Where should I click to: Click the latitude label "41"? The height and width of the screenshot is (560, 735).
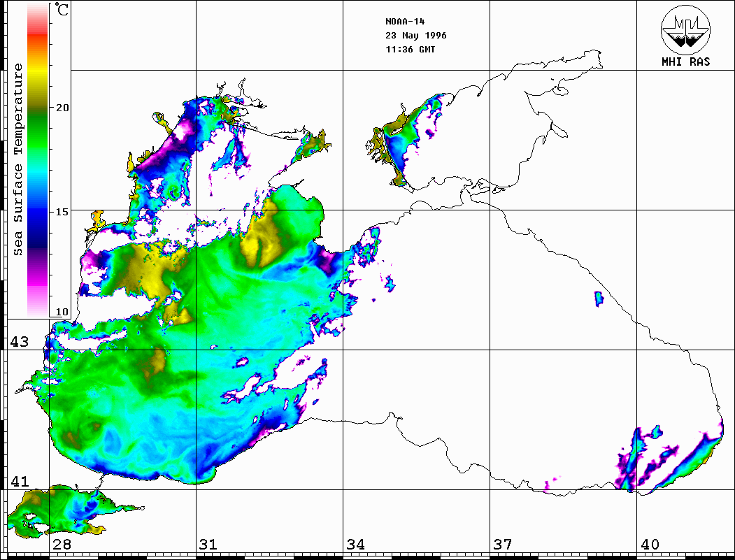(19, 481)
